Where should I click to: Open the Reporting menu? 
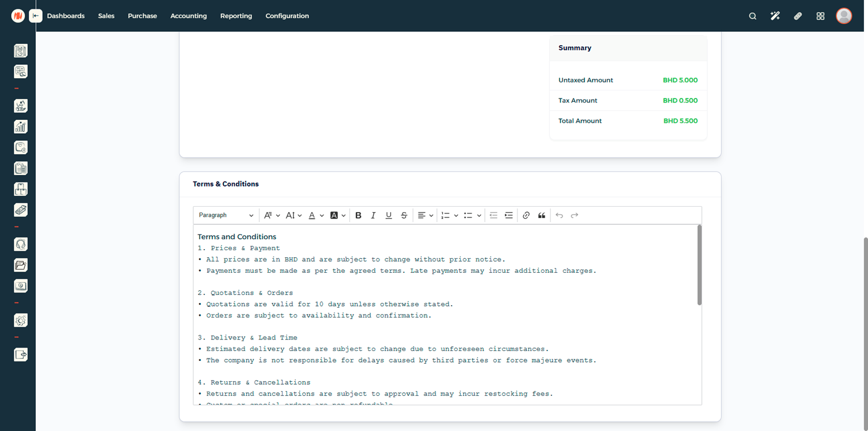coord(236,16)
